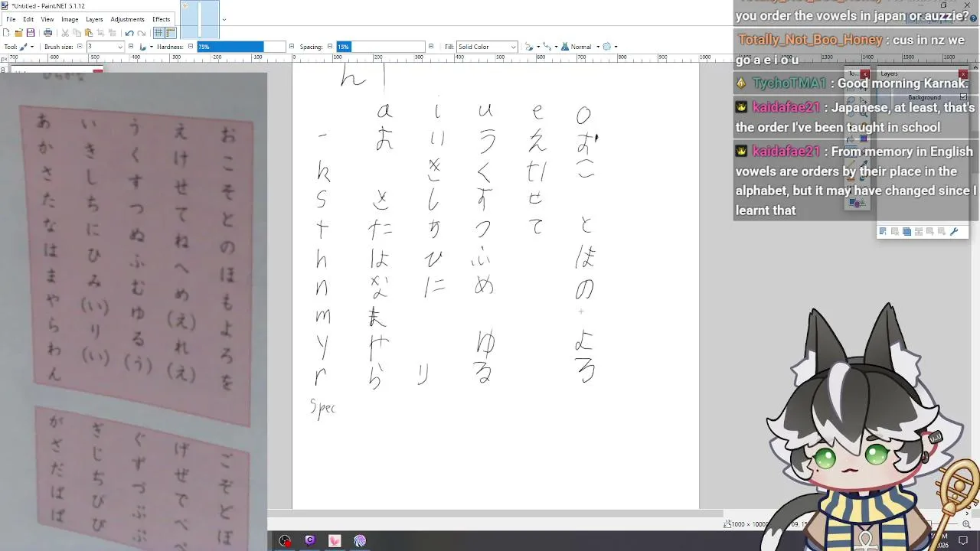
Task: Click the Duplicate Layer icon
Action: pos(906,232)
